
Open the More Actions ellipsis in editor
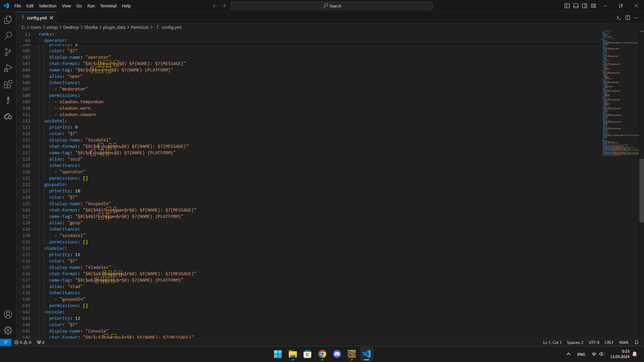point(636,18)
